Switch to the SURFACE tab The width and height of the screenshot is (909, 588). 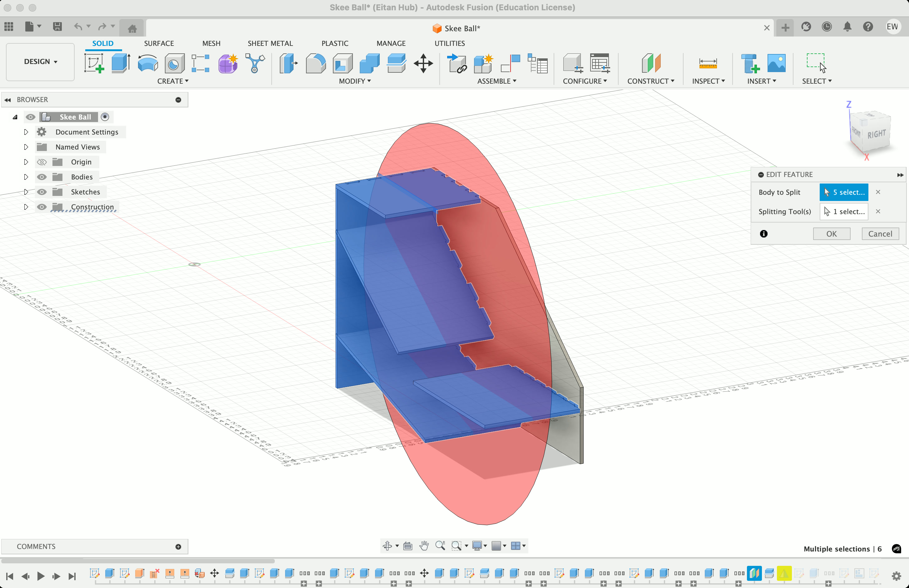(159, 43)
